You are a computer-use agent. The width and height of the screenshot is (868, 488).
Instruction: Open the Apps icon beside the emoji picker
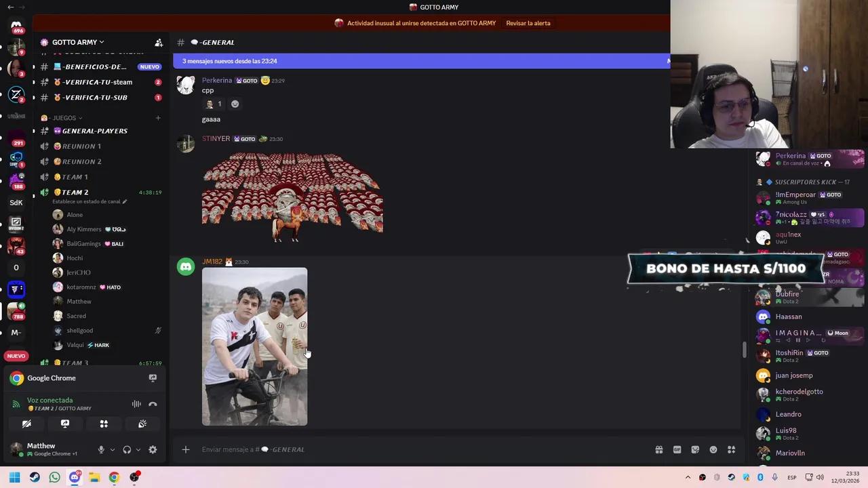(731, 449)
